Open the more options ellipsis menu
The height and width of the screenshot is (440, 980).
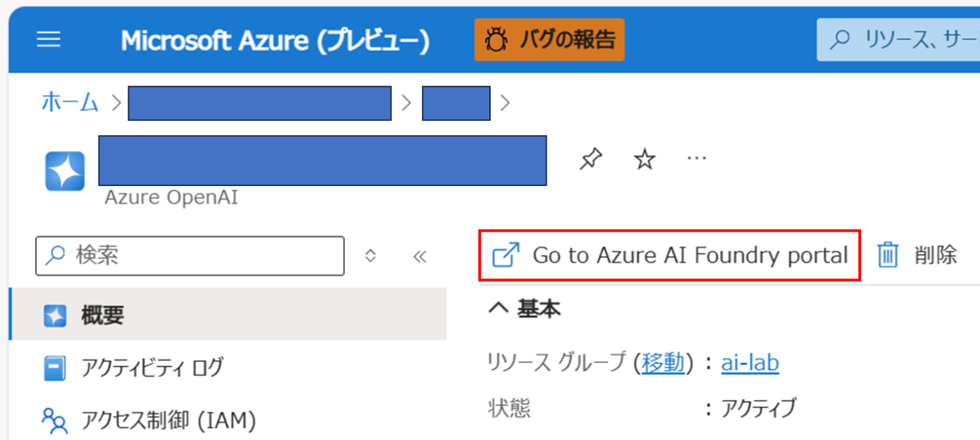tap(696, 159)
